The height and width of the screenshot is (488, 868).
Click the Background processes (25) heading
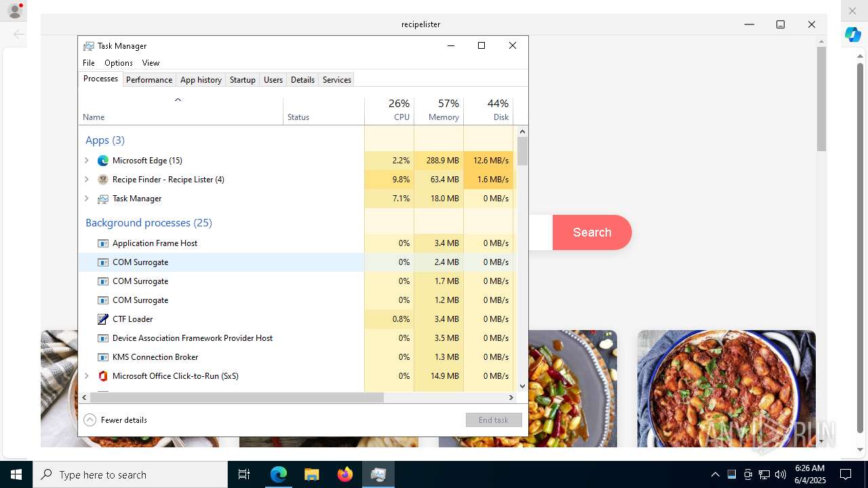click(149, 223)
